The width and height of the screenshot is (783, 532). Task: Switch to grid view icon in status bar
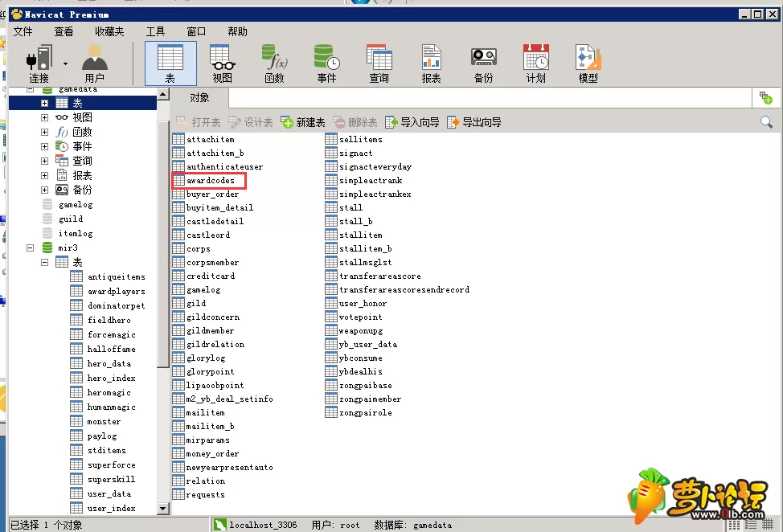734,525
